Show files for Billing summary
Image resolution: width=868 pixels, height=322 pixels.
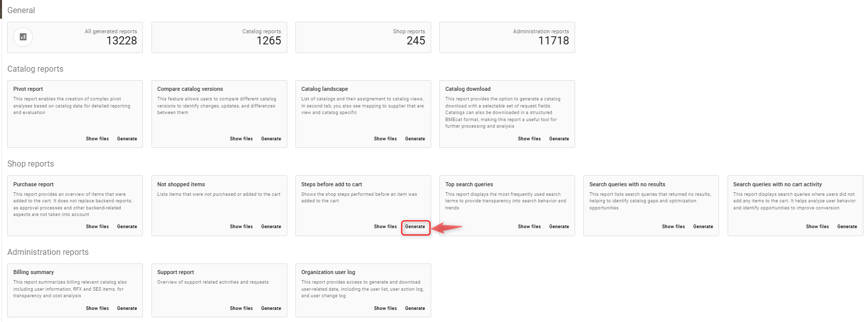[x=97, y=308]
